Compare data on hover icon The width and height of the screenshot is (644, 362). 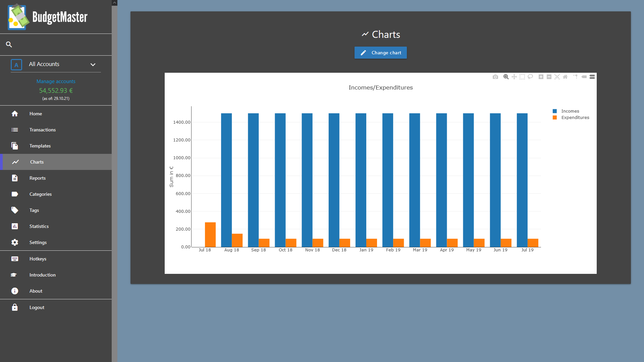(x=592, y=77)
